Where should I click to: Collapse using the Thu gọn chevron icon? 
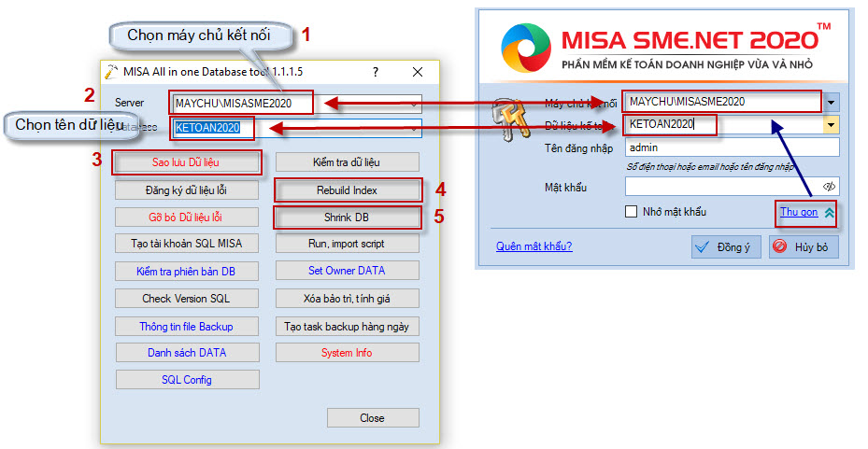829,212
